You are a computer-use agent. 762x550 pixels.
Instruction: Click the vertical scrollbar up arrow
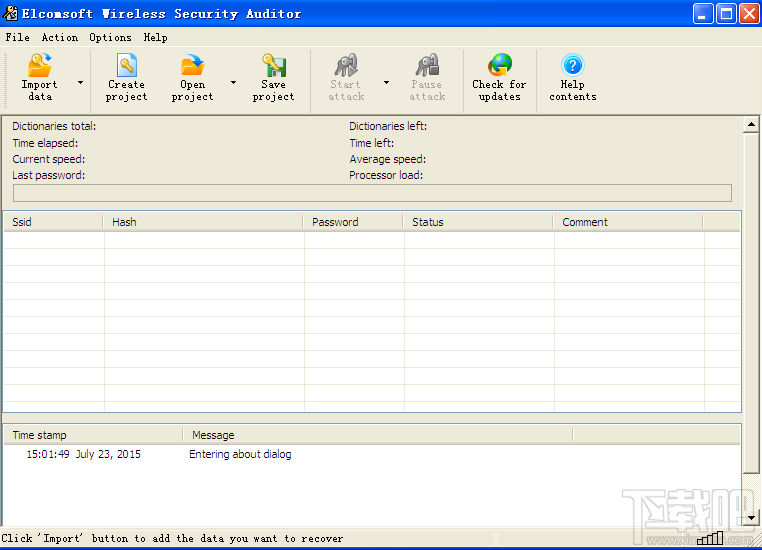(x=752, y=125)
